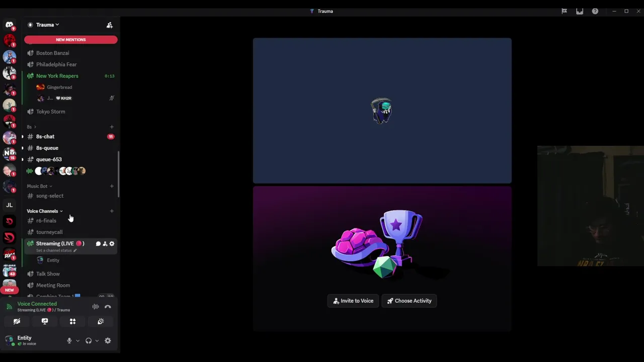The height and width of the screenshot is (362, 644).
Task: Click the pencil icon to set channel status
Action: (x=75, y=250)
